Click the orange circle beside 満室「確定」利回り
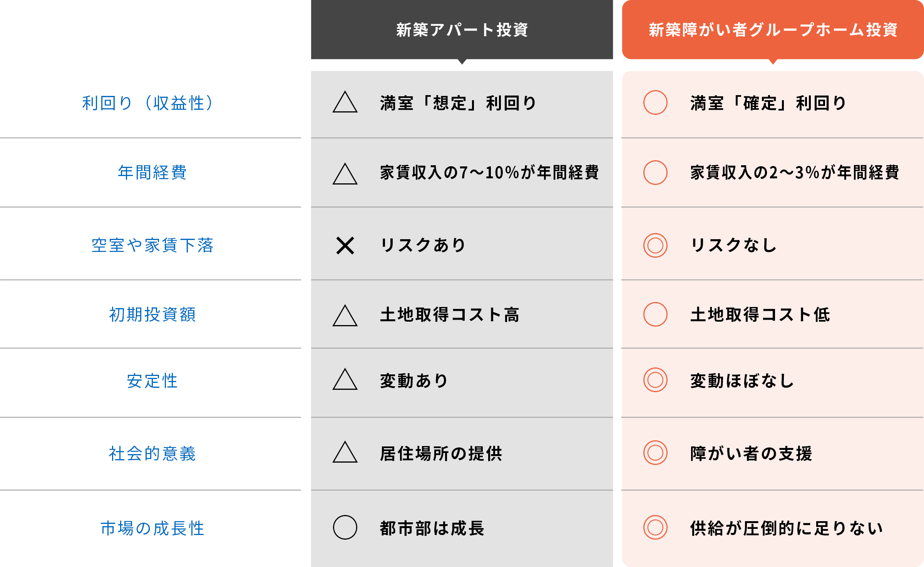This screenshot has height=567, width=924. click(x=655, y=102)
